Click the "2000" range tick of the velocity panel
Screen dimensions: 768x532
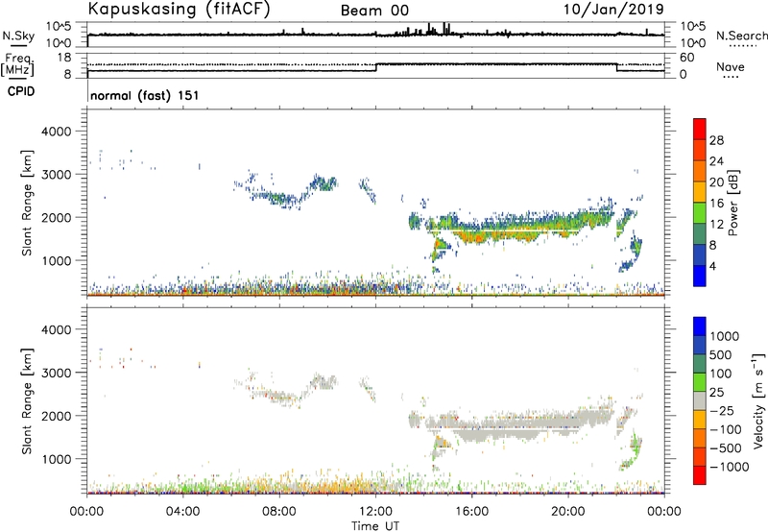[x=56, y=416]
